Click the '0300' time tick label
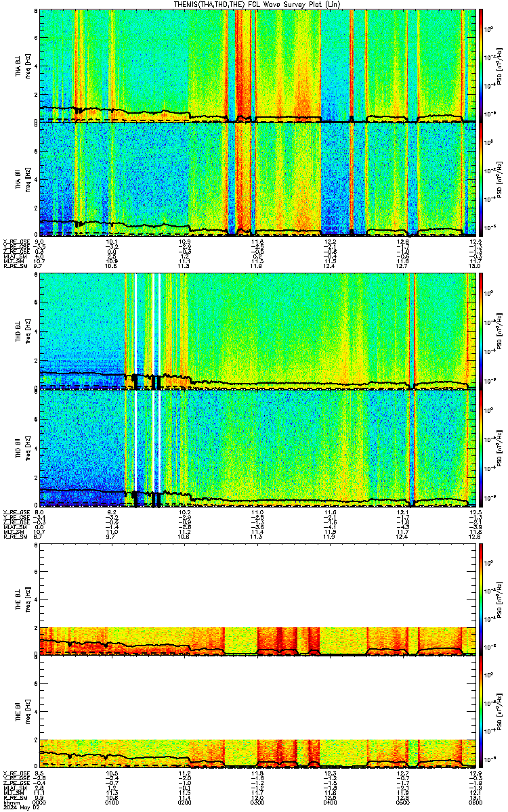 (257, 802)
